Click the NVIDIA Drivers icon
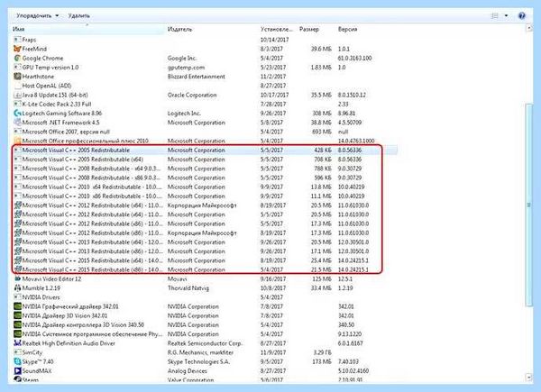Screen dimensions: 541x392 pos(17,297)
